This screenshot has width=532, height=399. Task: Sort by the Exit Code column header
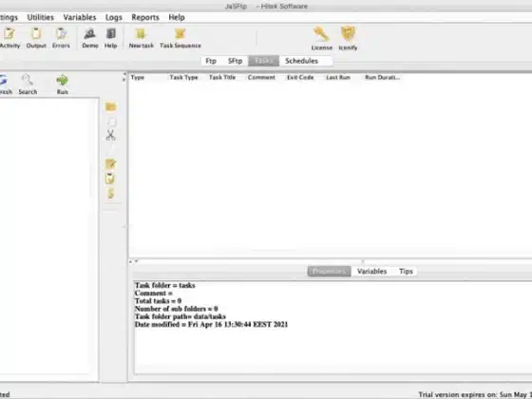point(300,77)
